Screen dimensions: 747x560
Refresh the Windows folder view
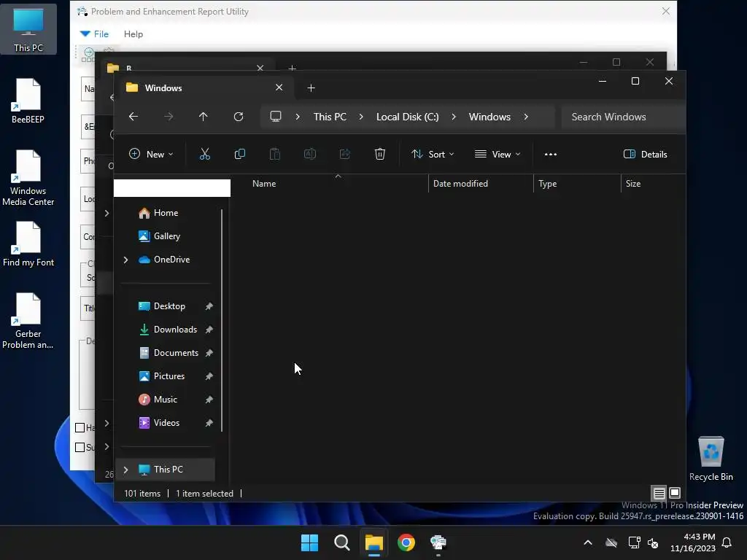click(239, 117)
